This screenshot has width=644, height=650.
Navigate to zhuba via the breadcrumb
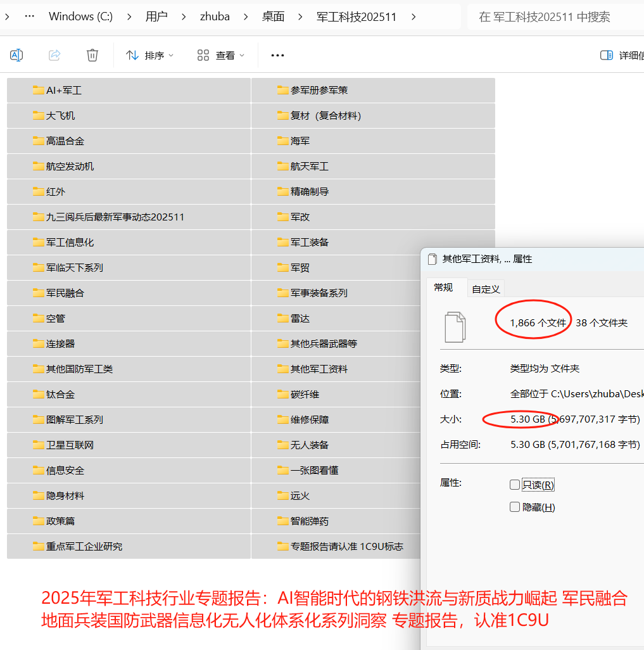click(x=215, y=16)
